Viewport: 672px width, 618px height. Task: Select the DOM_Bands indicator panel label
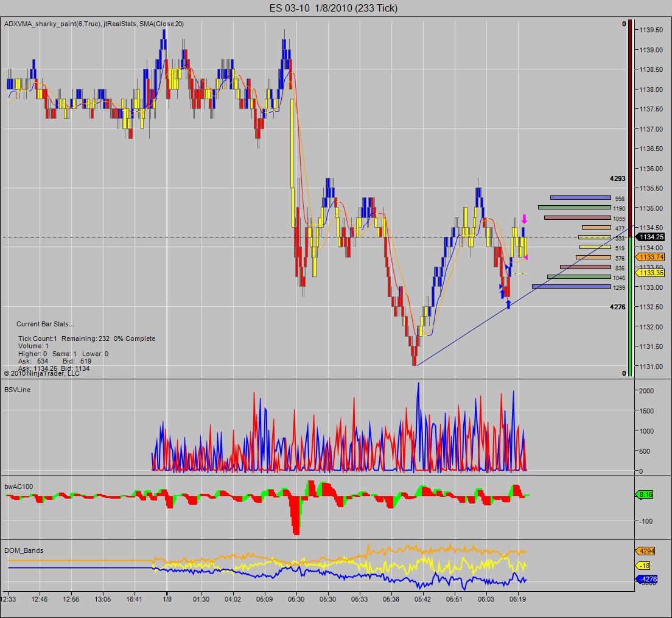(24, 550)
